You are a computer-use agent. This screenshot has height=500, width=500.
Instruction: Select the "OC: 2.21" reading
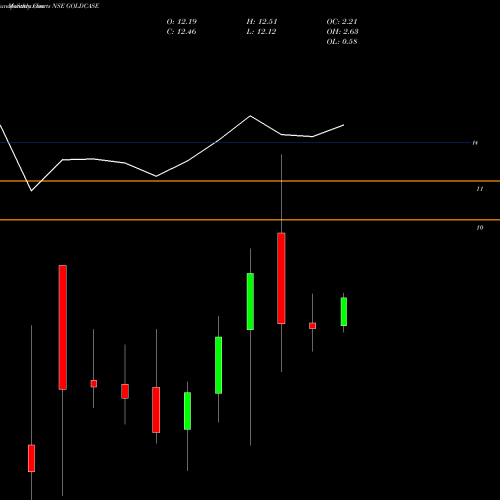pos(342,22)
